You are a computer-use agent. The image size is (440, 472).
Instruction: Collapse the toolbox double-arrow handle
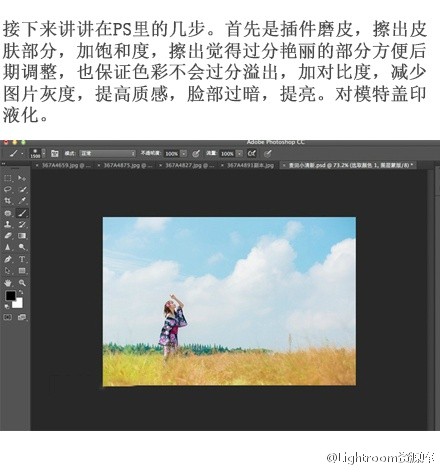coord(4,164)
